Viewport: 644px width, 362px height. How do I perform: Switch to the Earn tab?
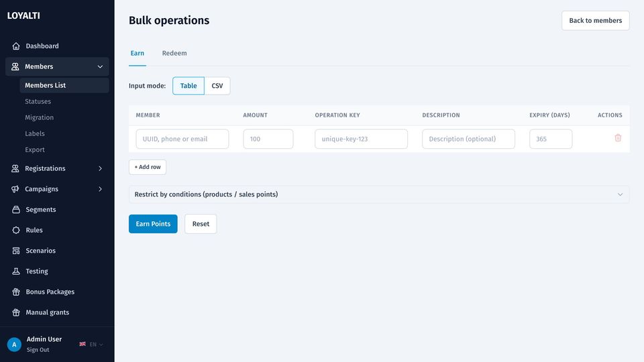click(137, 53)
